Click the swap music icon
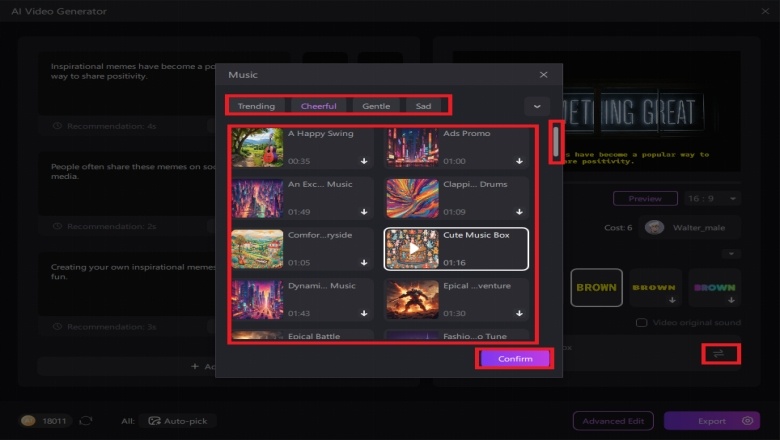The height and width of the screenshot is (440, 780). (x=719, y=353)
